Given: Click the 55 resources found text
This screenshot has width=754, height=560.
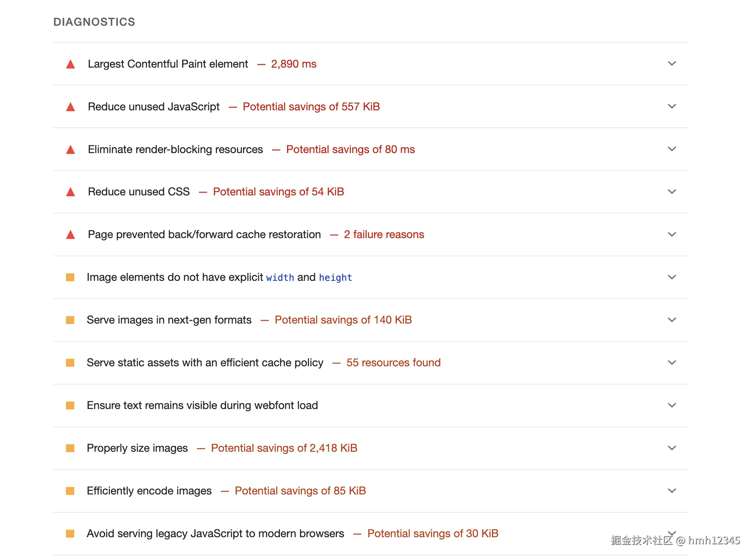Looking at the screenshot, I should tap(393, 363).
